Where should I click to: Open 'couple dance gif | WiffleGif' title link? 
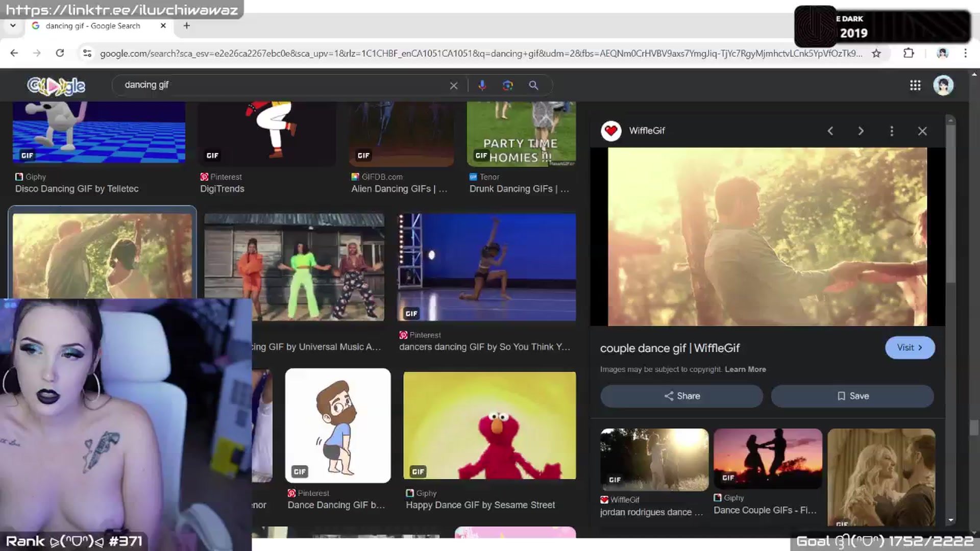[x=670, y=348]
